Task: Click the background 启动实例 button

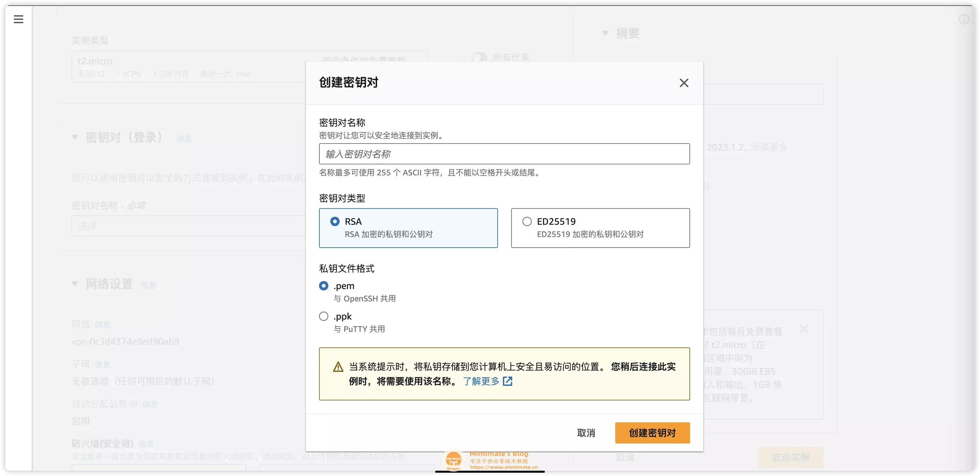Action: coord(790,457)
